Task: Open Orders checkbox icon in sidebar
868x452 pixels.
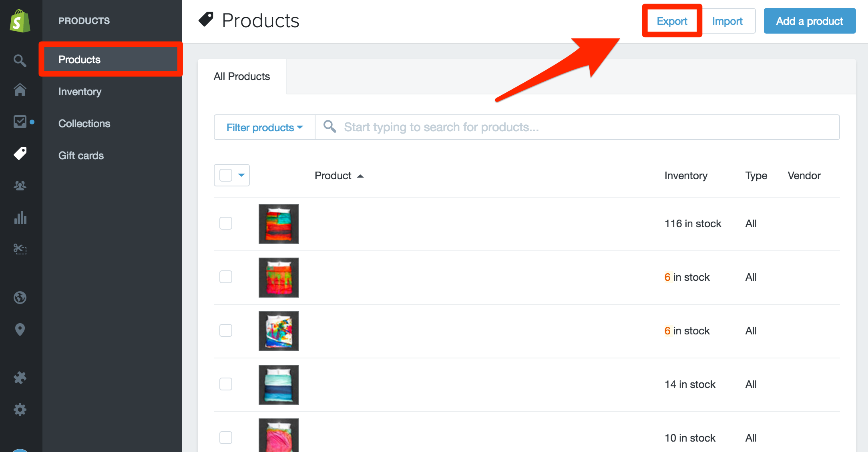Action: tap(20, 121)
